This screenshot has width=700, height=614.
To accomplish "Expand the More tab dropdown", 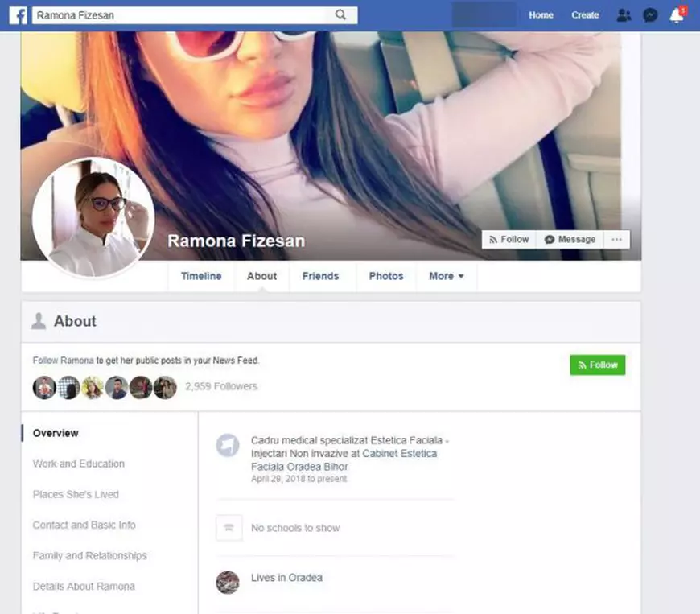I will [x=446, y=276].
